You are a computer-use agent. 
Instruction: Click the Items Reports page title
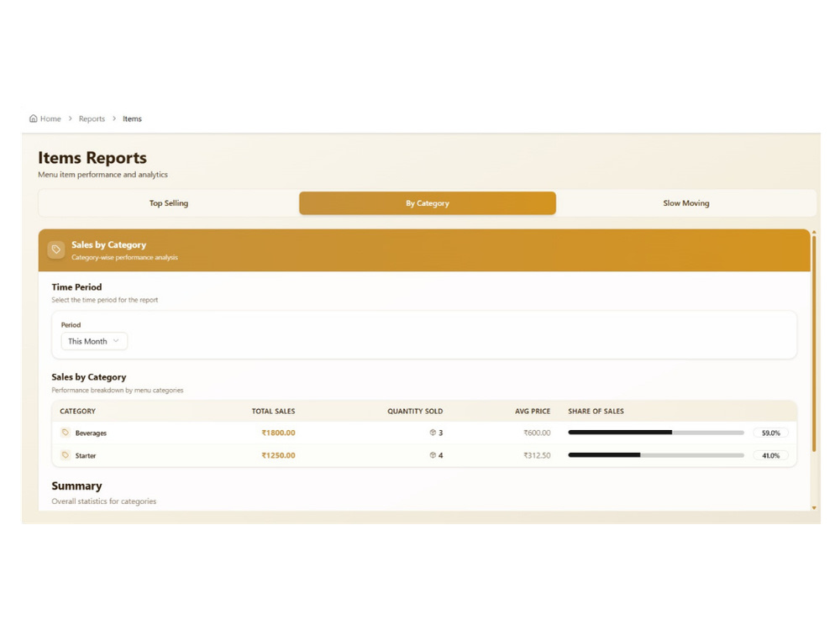tap(92, 158)
